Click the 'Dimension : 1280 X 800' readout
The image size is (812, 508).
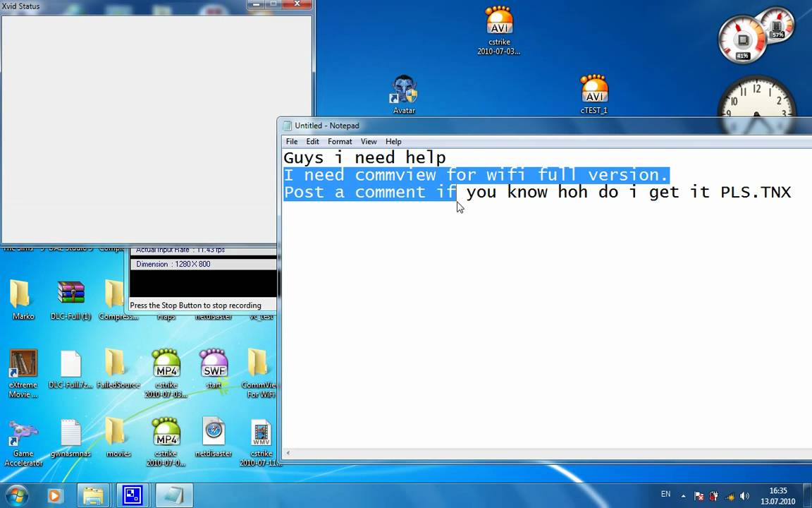pyautogui.click(x=173, y=264)
